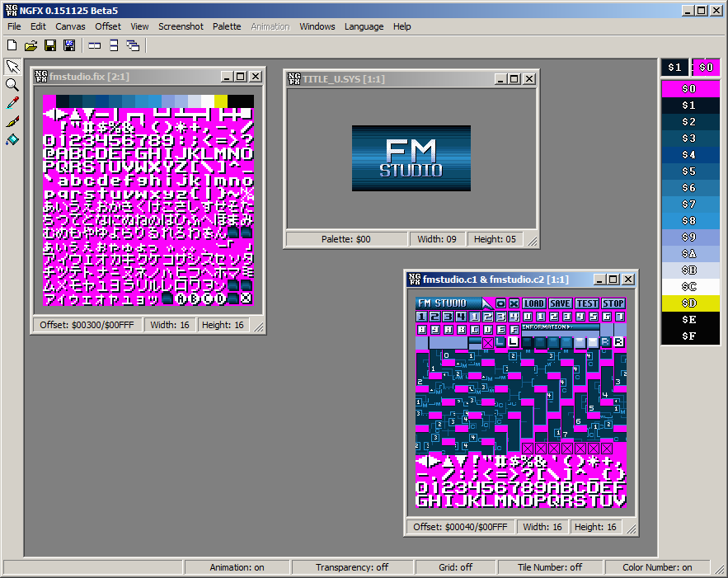The height and width of the screenshot is (578, 728).
Task: Click the FM Studio logo image in TITLE_U.SYS
Action: 411,158
